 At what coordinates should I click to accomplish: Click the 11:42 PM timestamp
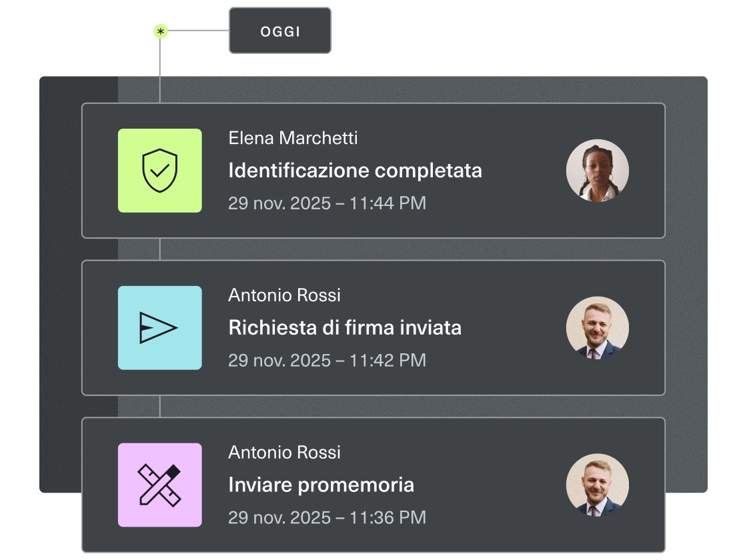tap(327, 361)
